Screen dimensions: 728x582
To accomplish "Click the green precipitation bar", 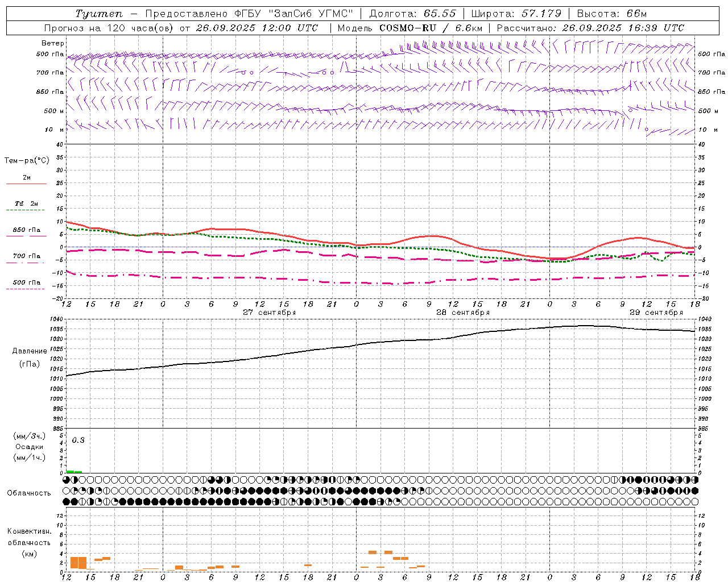I will (x=74, y=471).
